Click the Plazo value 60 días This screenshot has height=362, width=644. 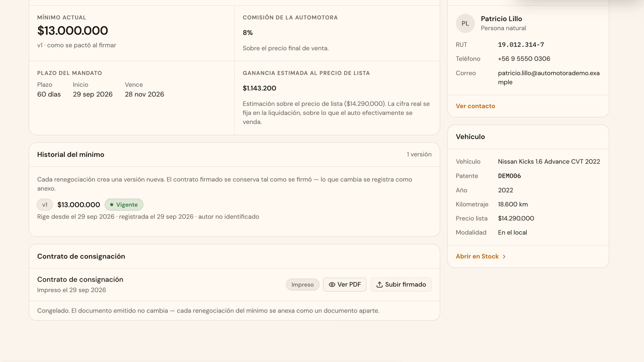tap(49, 95)
